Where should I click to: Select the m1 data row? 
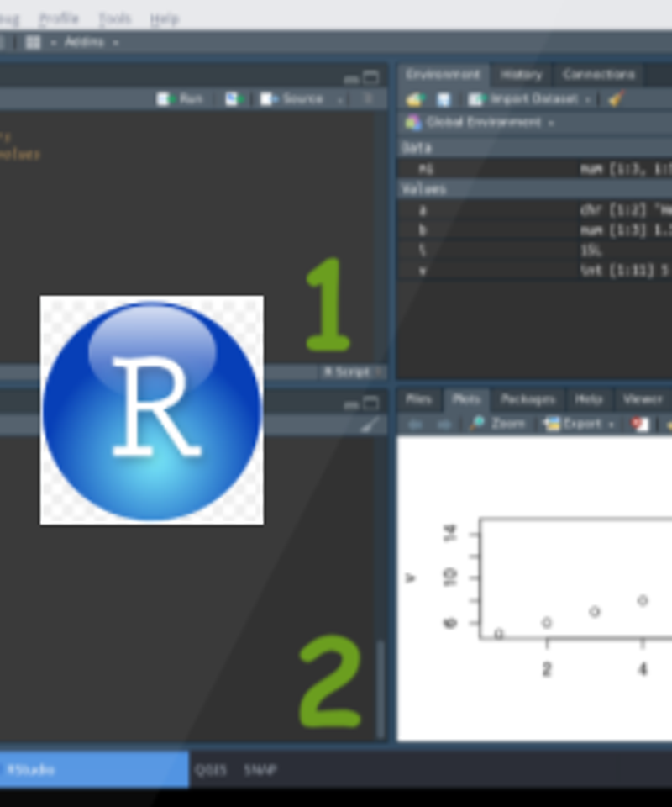[535, 169]
